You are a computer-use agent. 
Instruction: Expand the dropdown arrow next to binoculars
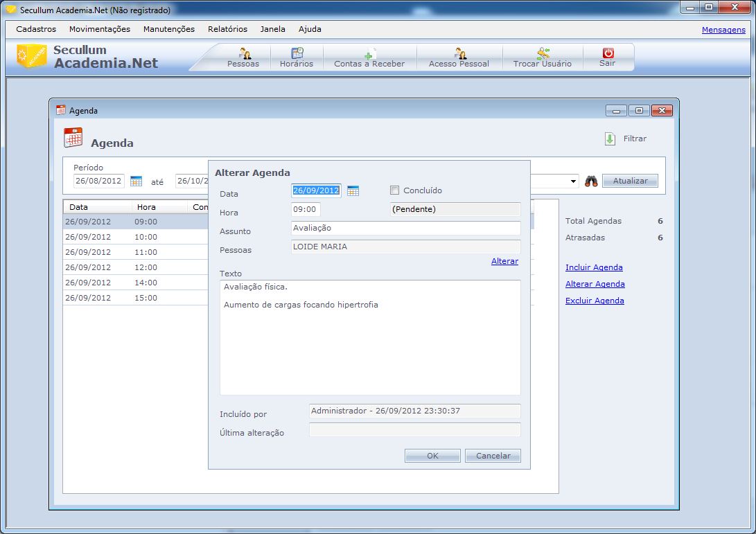[573, 181]
